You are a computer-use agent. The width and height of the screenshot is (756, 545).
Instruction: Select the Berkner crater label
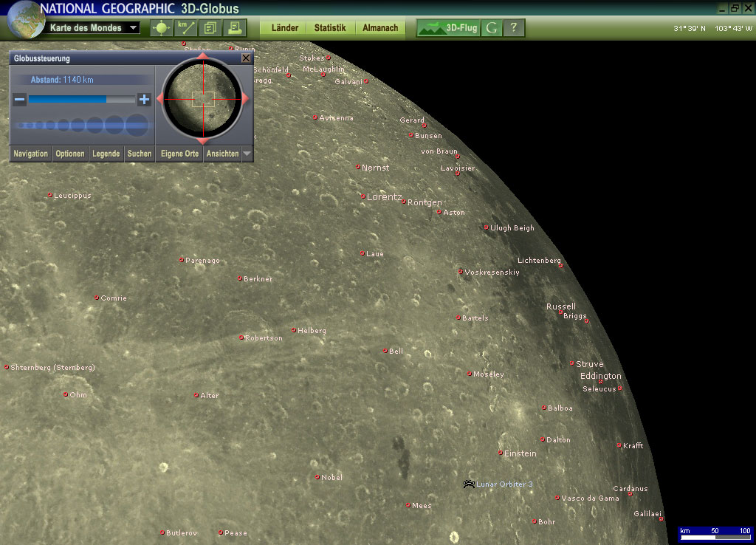tap(258, 278)
